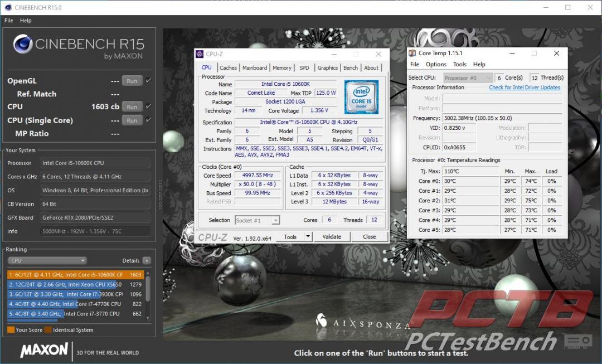602x364 pixels.
Task: Open Check for Intel Driver Updates link
Action: point(525,88)
